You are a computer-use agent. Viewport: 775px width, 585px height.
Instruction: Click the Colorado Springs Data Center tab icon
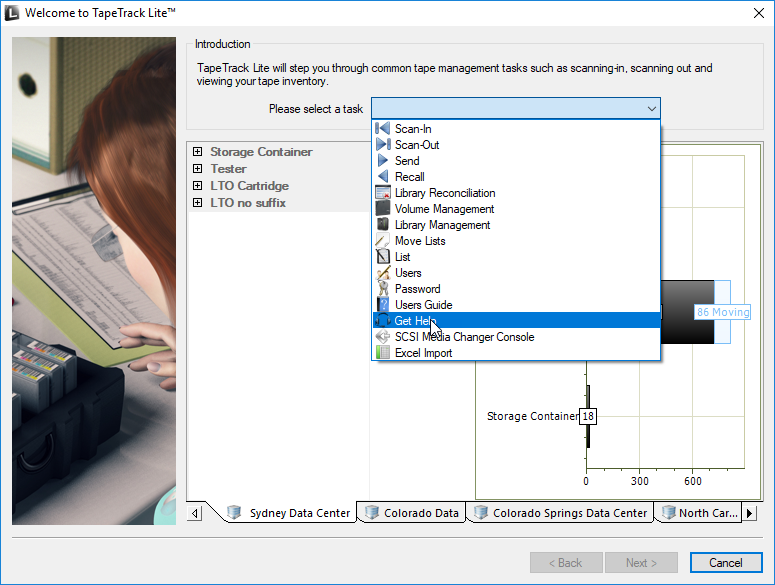(480, 512)
